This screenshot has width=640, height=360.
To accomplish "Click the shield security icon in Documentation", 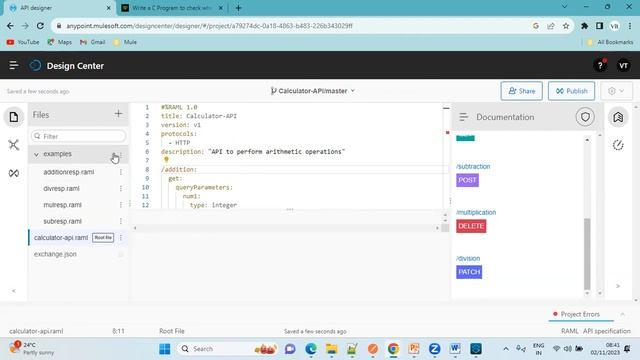I will tap(585, 117).
